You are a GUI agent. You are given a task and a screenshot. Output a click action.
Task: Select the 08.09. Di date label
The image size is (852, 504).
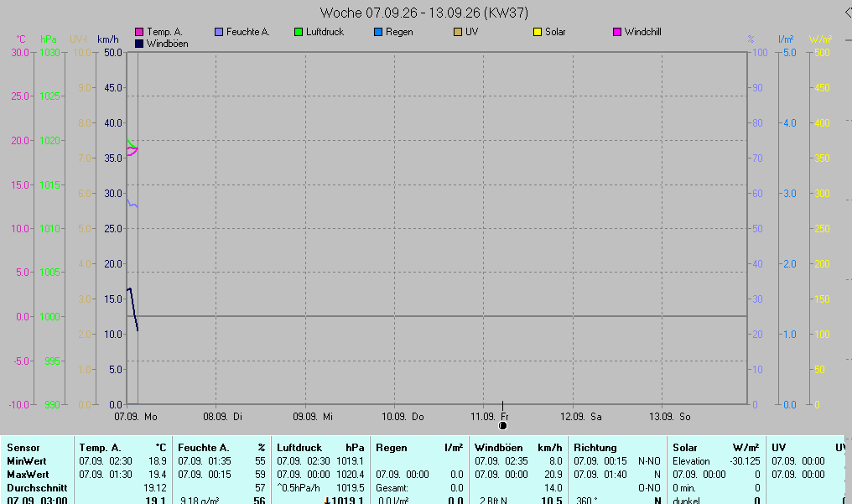coord(223,417)
